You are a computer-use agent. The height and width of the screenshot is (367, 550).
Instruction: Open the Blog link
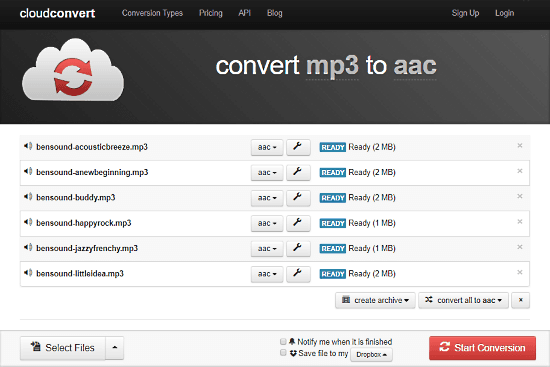pyautogui.click(x=275, y=13)
